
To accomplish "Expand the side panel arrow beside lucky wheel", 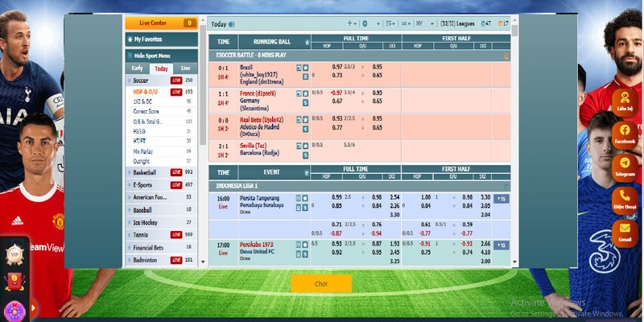I will tap(33, 308).
